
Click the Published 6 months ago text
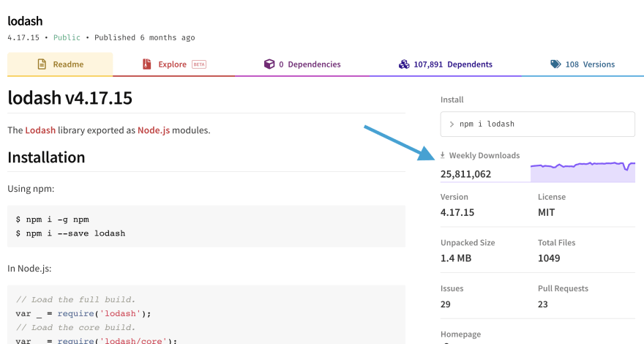145,37
